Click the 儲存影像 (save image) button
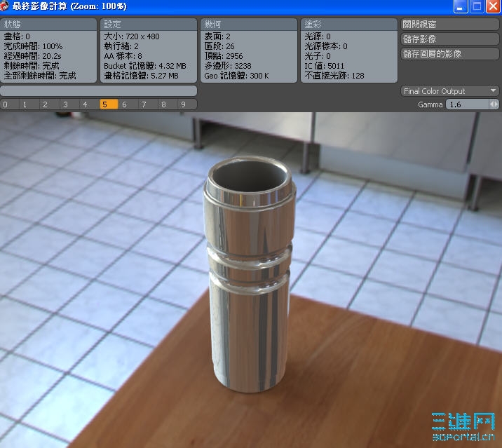This screenshot has width=502, height=448. click(450, 39)
